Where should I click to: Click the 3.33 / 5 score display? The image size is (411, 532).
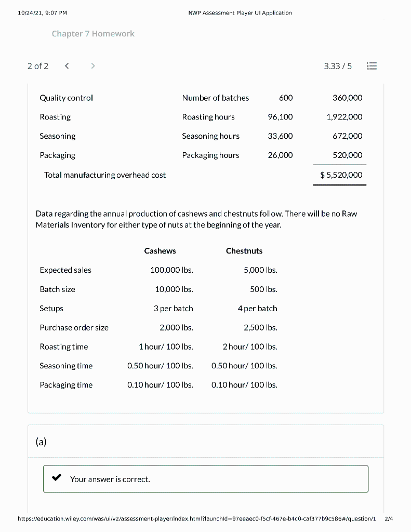tap(338, 66)
